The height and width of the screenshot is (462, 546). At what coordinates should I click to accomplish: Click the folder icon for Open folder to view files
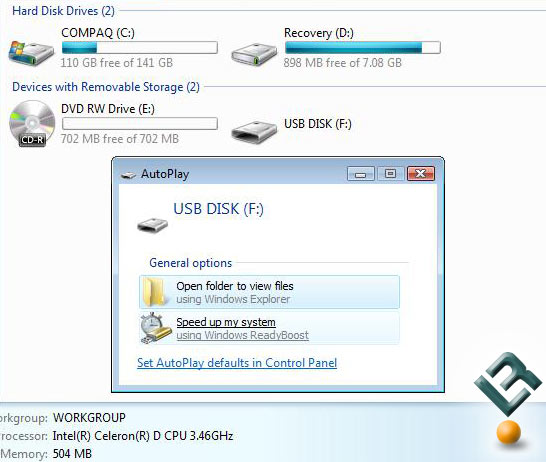click(x=155, y=292)
